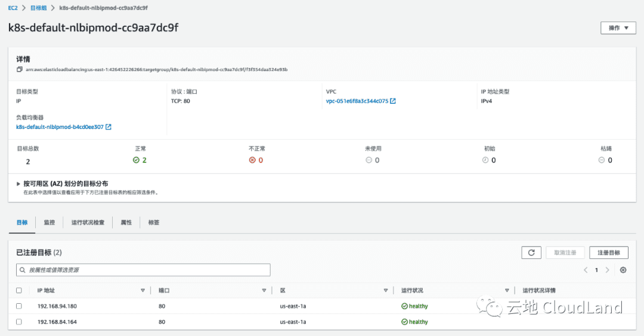
Task: Click external link icon beside load balancer name
Action: (109, 127)
